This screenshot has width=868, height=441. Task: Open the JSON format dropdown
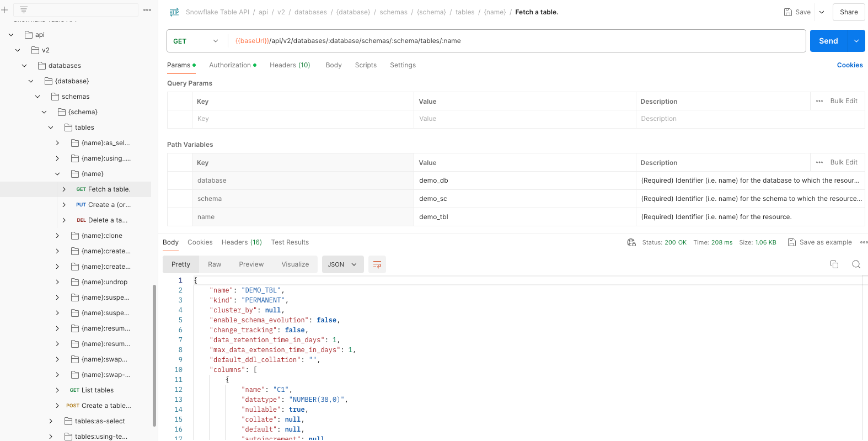(342, 264)
